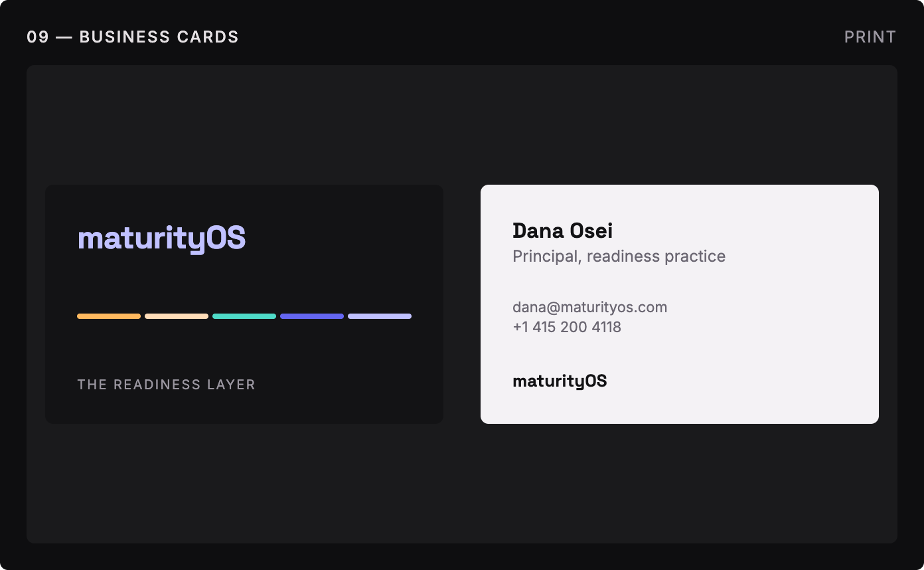The width and height of the screenshot is (924, 570).
Task: Click empty canvas area below the cards
Action: click(x=462, y=484)
